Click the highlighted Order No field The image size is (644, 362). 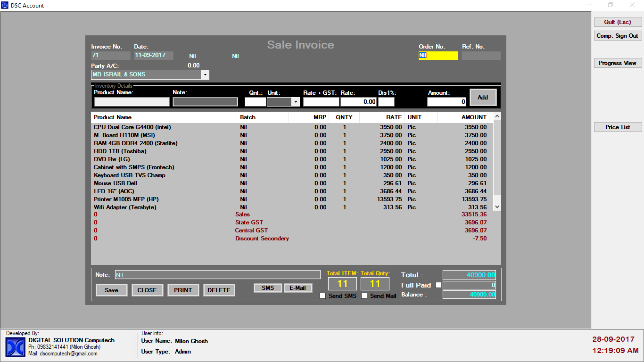438,56
